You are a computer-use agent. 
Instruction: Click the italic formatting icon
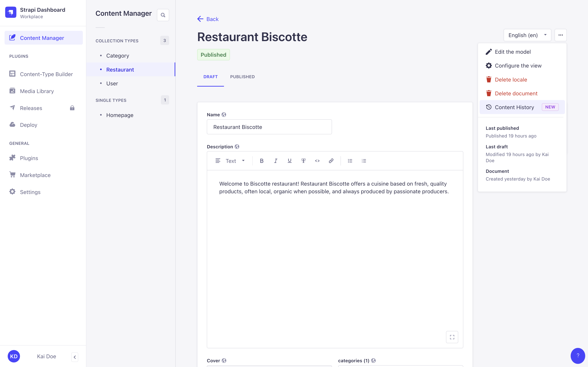pyautogui.click(x=275, y=161)
